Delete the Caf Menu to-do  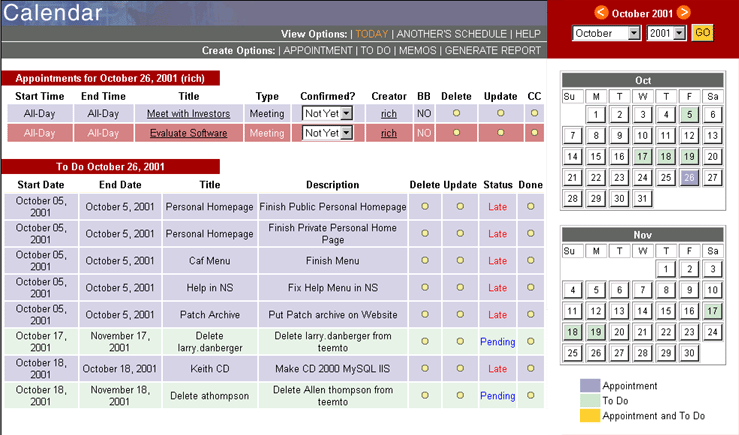[x=425, y=260]
